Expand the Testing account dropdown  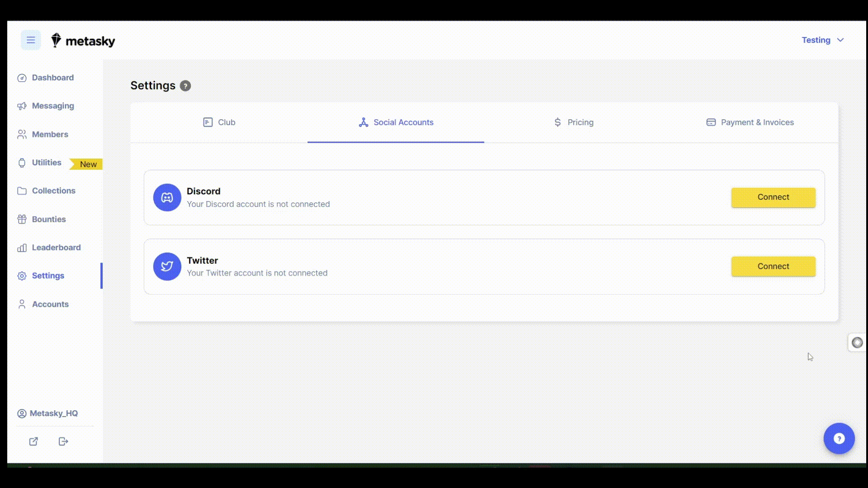click(823, 40)
